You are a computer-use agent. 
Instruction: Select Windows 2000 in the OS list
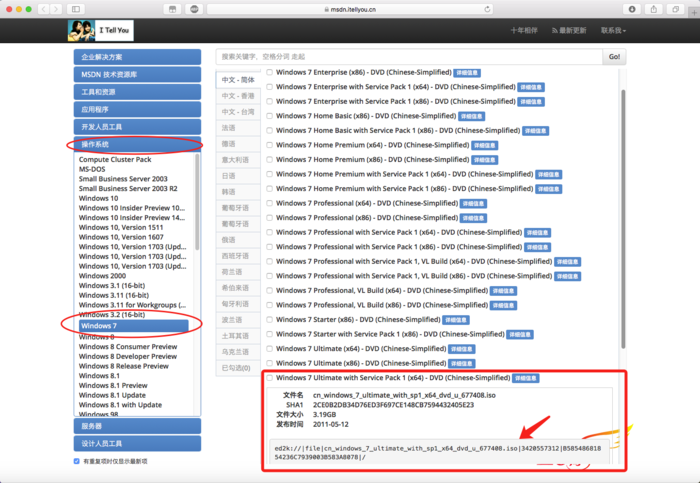(102, 276)
